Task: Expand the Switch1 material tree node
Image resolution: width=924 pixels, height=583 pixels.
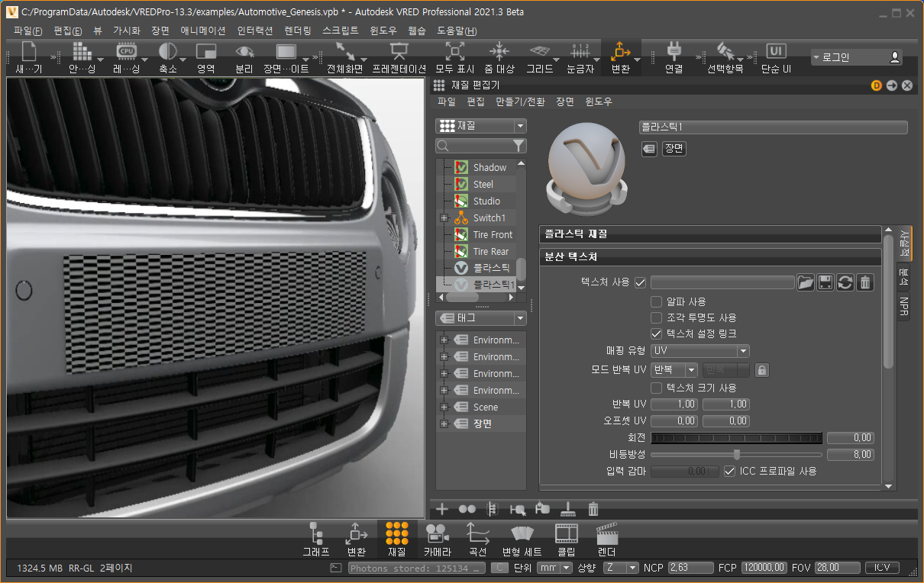Action: (444, 218)
